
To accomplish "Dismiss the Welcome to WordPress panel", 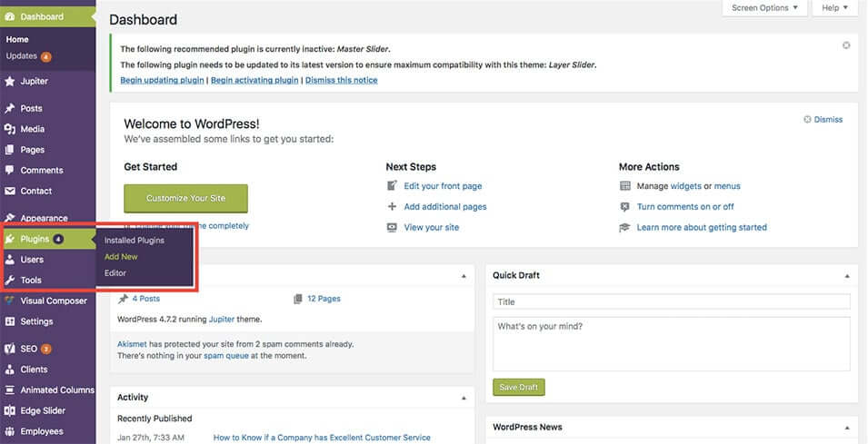I will click(x=823, y=120).
